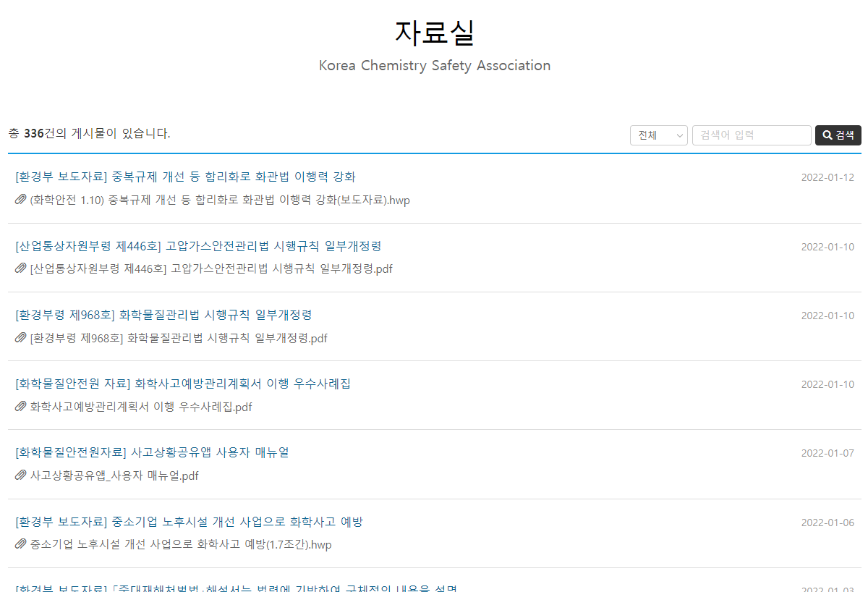Open post 중소기업 노후시설 개선 사업으로 화학사고 예방

189,522
